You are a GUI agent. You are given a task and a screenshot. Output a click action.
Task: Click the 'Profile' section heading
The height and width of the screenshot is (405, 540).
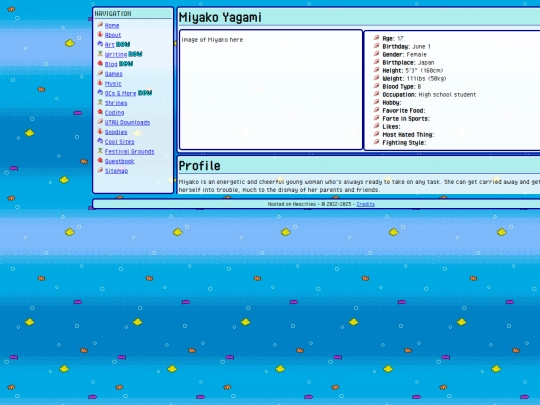point(200,166)
